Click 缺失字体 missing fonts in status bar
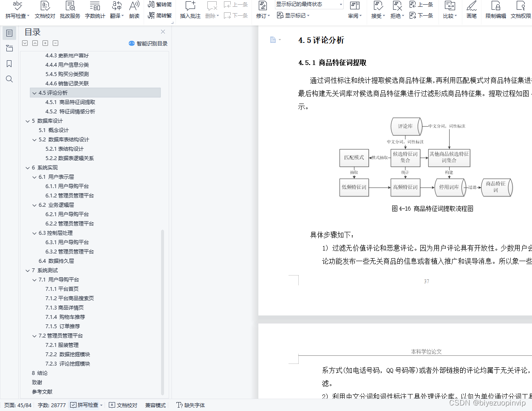The image size is (532, 411). (191, 405)
